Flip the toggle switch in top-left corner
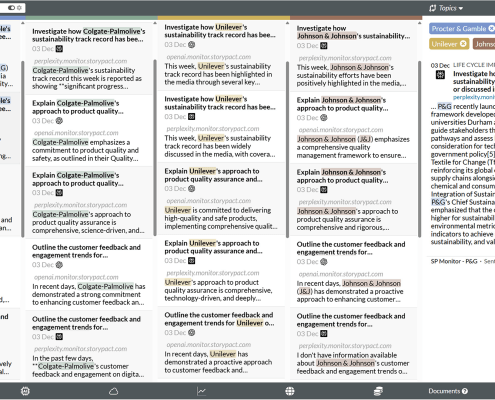 tap(11, 7)
